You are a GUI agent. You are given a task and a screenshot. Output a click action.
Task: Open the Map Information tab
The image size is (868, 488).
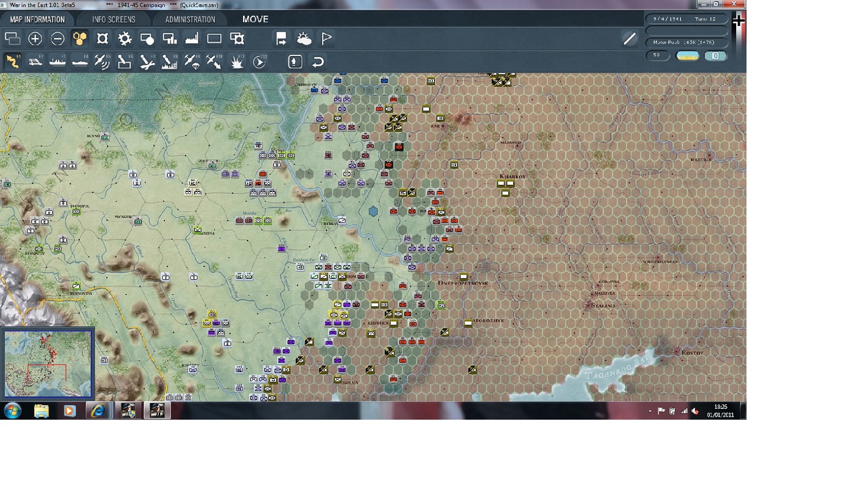tap(37, 19)
